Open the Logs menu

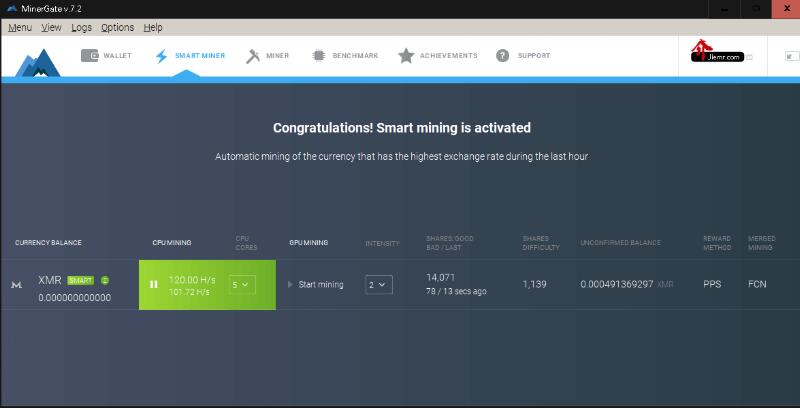(x=82, y=28)
